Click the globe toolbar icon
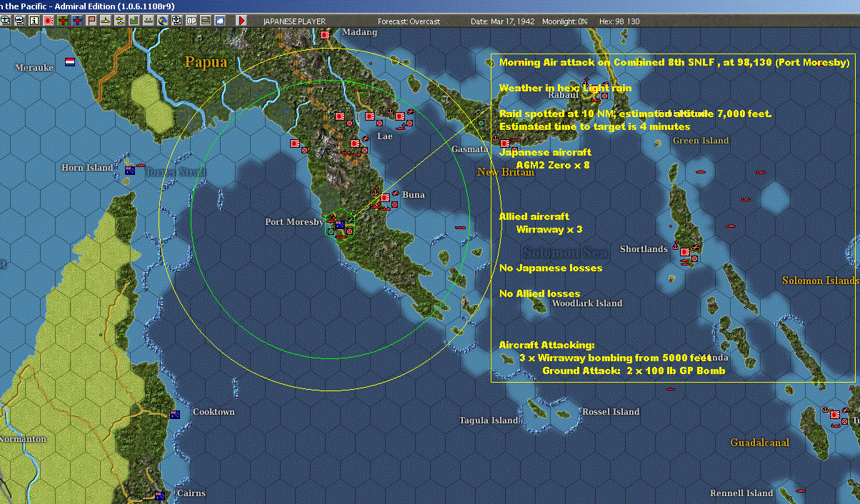Screen dimensions: 860x504 coord(163,21)
